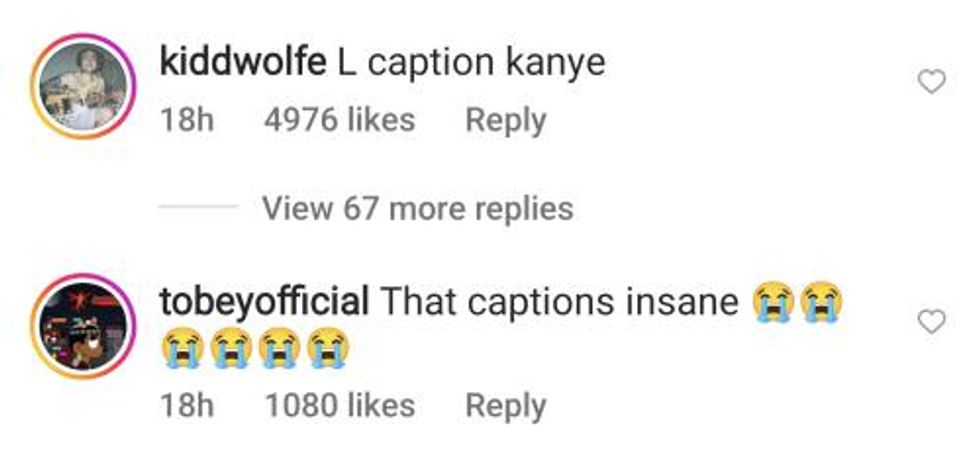The image size is (980, 451).
Task: Click first crying emoji on second line
Action: (180, 349)
